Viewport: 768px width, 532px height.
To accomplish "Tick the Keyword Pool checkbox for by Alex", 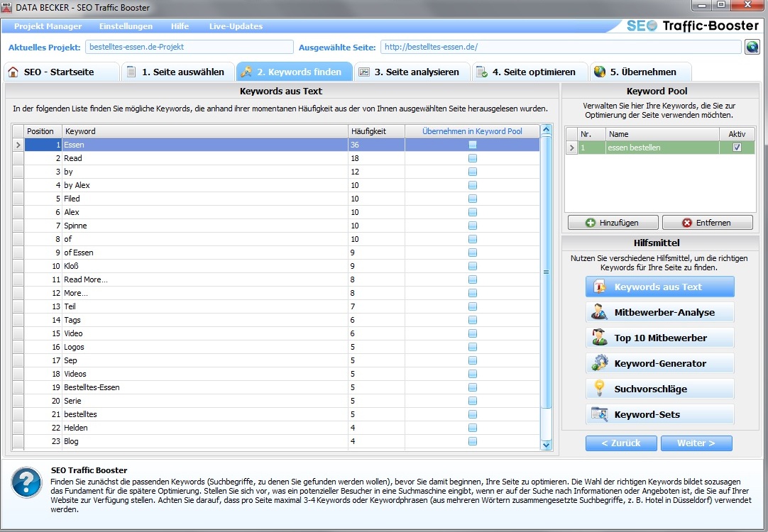I will tap(472, 185).
